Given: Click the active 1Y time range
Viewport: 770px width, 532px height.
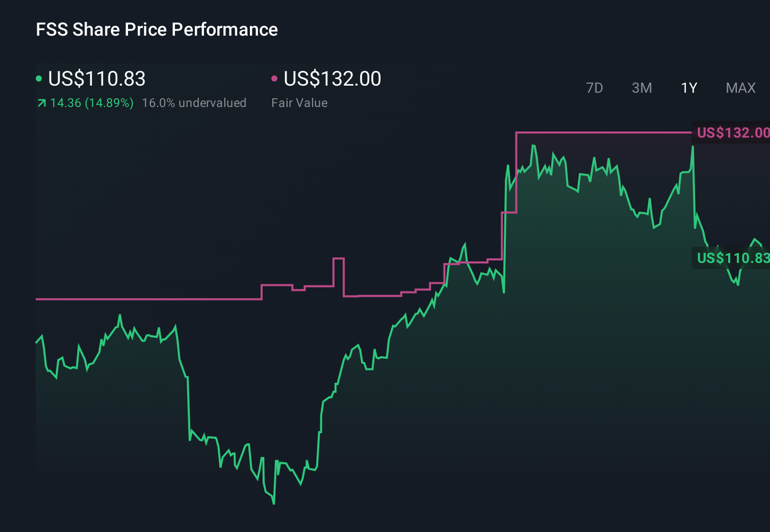Looking at the screenshot, I should click(688, 88).
